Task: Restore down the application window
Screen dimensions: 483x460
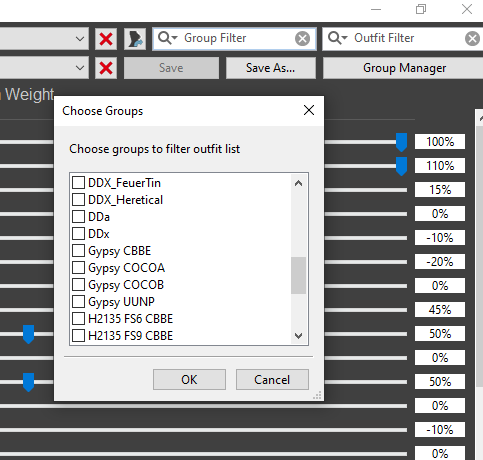Action: click(421, 9)
